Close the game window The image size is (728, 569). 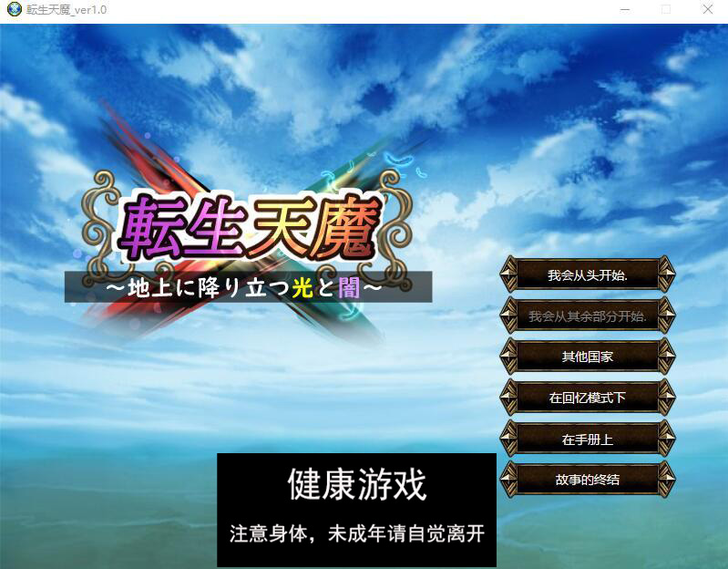pos(708,9)
